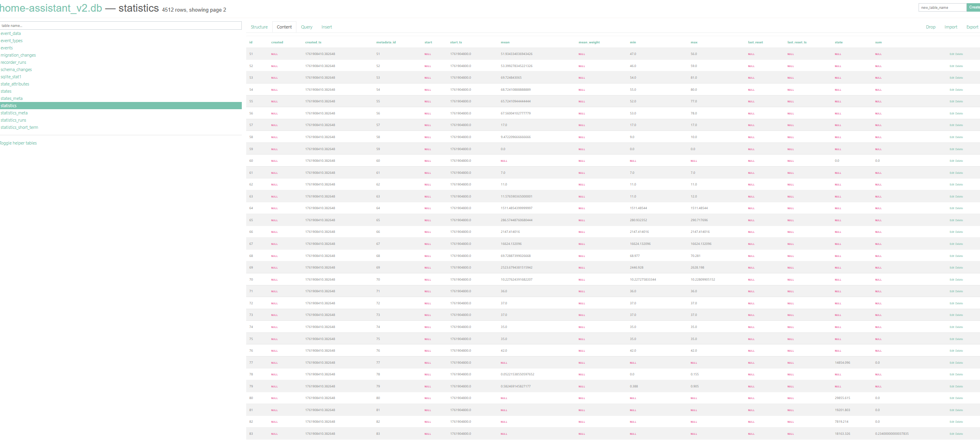Open the statistics_short_term table

coord(19,127)
